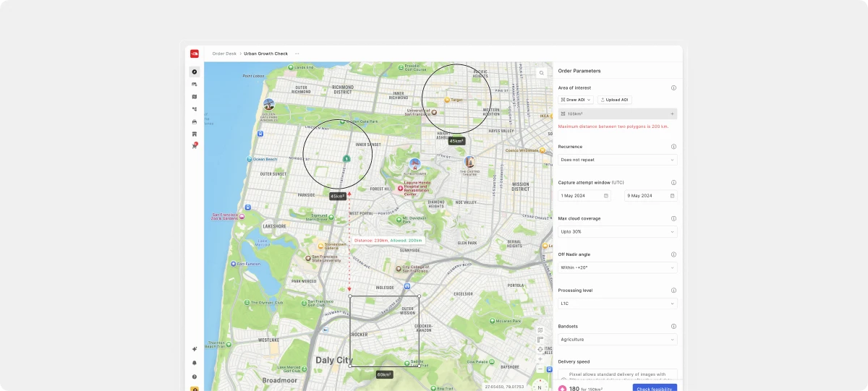Click the 60km² polygon label

point(384,374)
